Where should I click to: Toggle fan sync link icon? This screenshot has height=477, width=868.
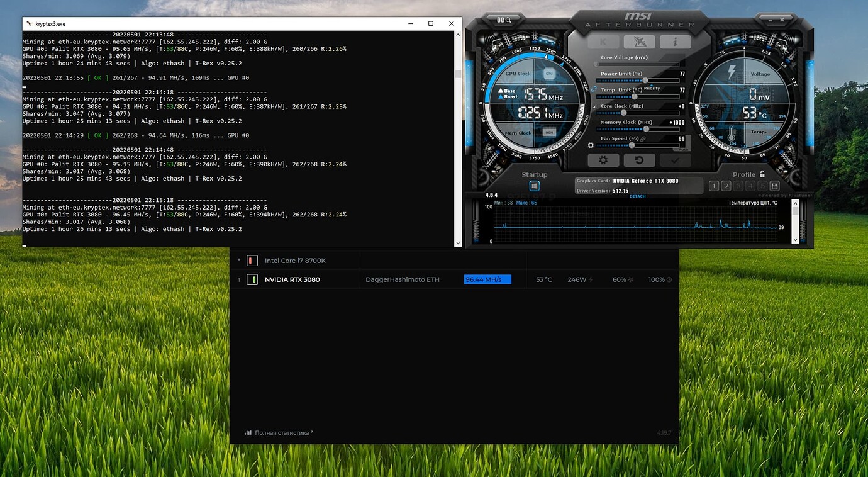(643, 138)
